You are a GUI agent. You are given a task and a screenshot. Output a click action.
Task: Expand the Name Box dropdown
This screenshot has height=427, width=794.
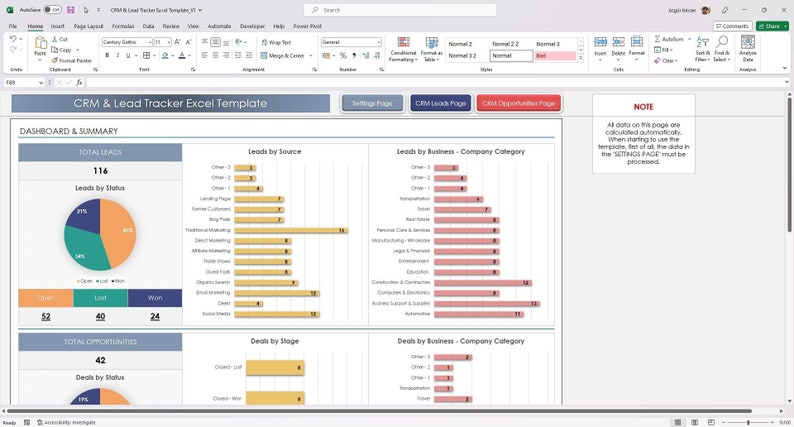point(41,83)
